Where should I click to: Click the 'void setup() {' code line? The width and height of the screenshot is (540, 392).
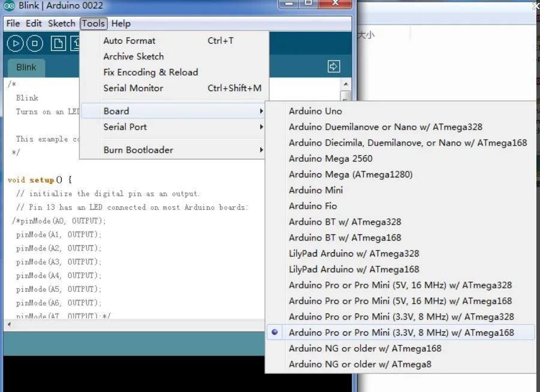pyautogui.click(x=40, y=180)
